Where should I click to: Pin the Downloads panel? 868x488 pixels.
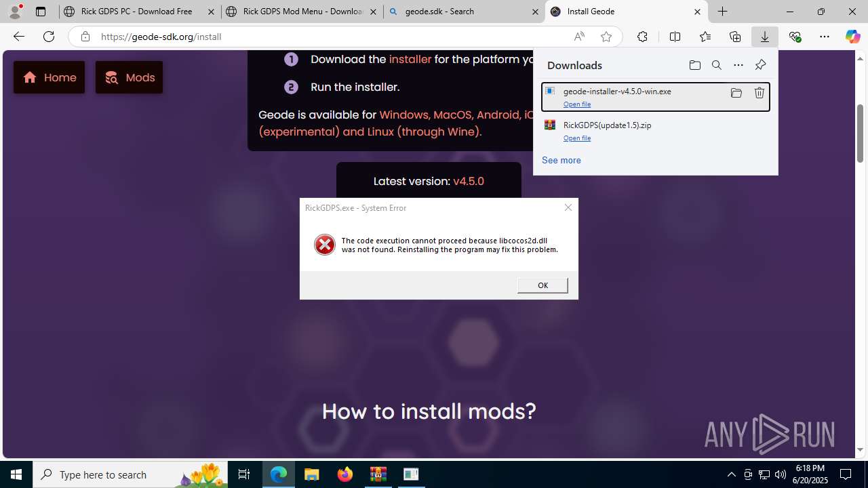click(x=760, y=65)
